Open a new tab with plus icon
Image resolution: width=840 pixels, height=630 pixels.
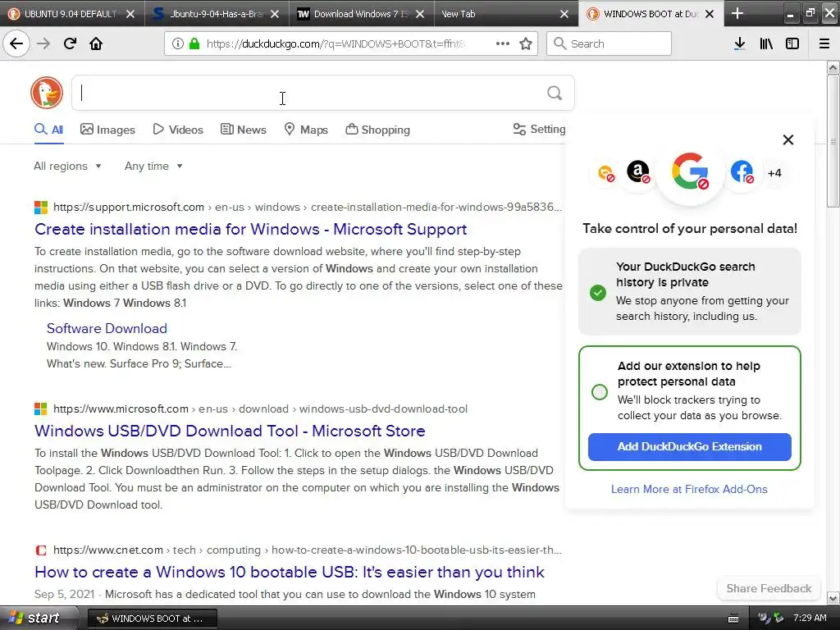tap(737, 13)
